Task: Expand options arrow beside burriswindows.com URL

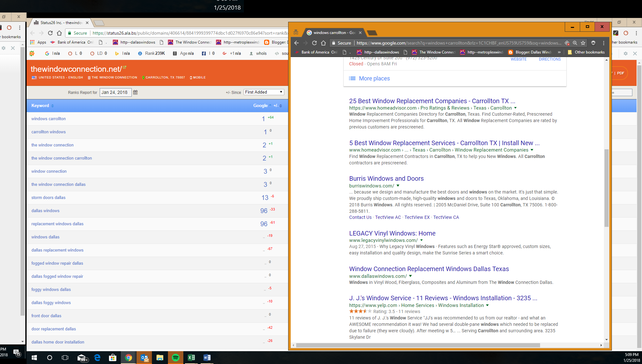Action: [x=398, y=186]
